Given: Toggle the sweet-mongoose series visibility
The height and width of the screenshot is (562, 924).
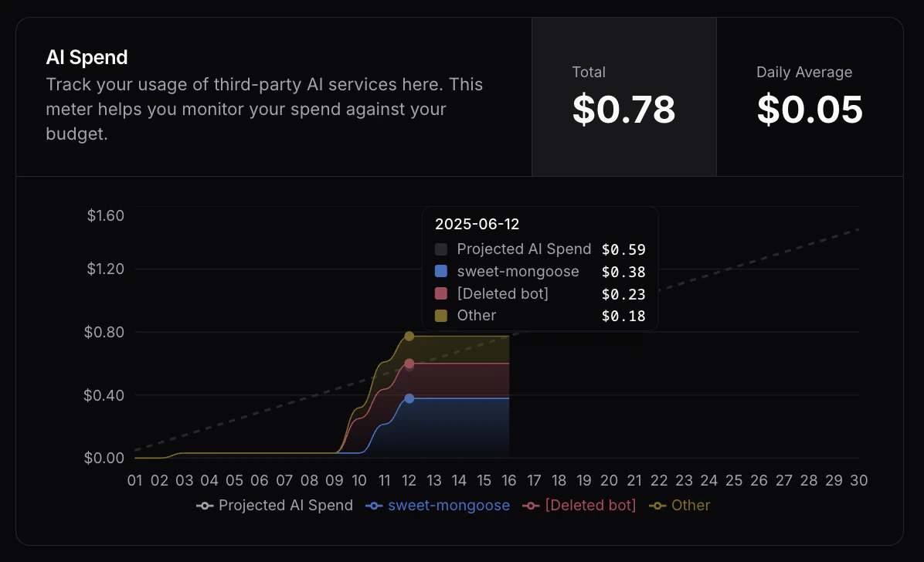Looking at the screenshot, I should tap(438, 506).
